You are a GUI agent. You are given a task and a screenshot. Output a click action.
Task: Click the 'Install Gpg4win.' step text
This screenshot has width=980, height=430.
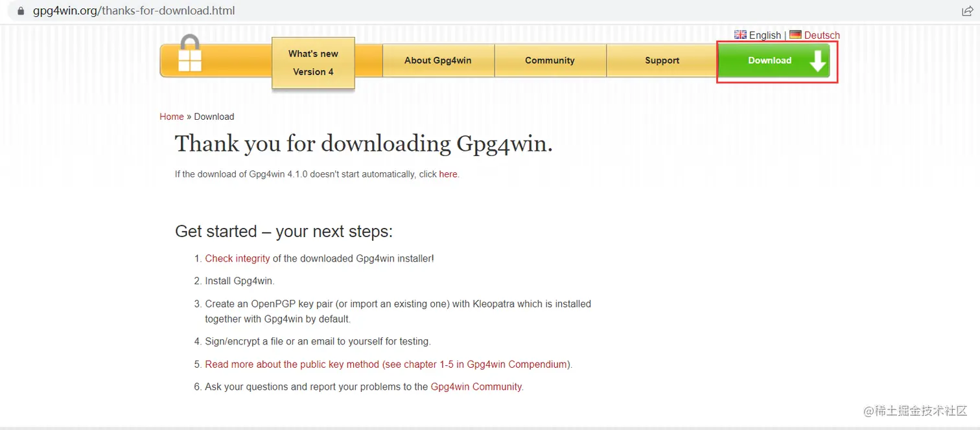[x=240, y=281]
